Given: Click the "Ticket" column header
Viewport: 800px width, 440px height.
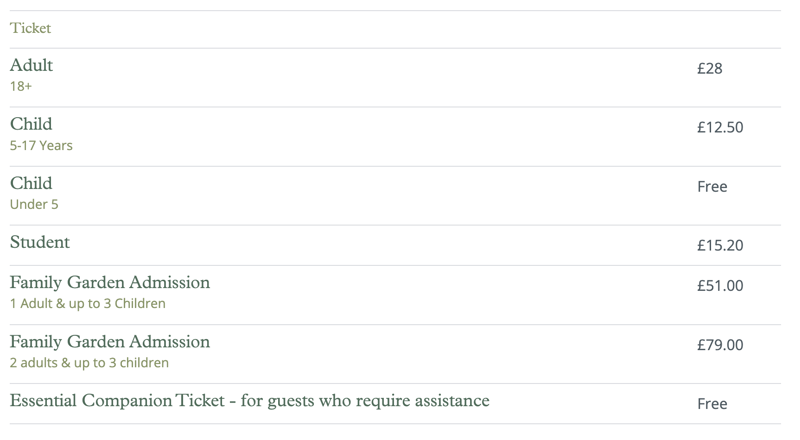Looking at the screenshot, I should [30, 28].
